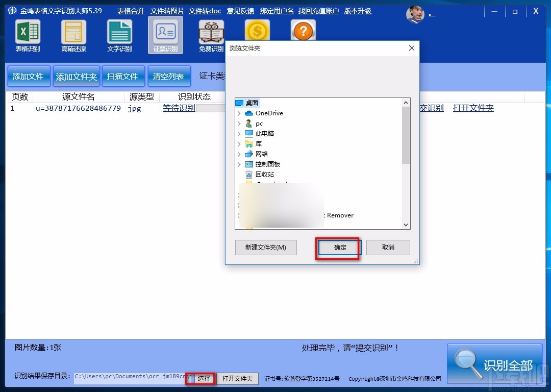Viewport: 551px width, 392px height.
Task: Open the 高精还原 feature icon
Action: pyautogui.click(x=73, y=32)
